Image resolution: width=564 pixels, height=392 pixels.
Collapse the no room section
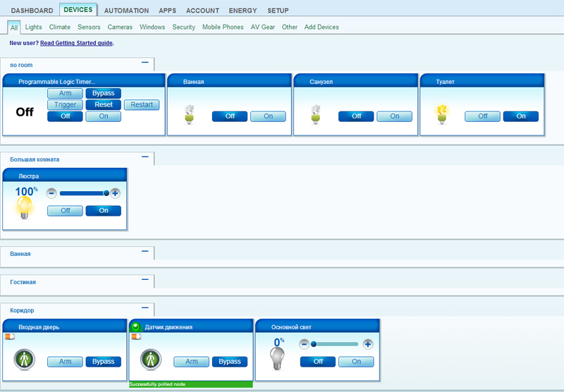(145, 63)
